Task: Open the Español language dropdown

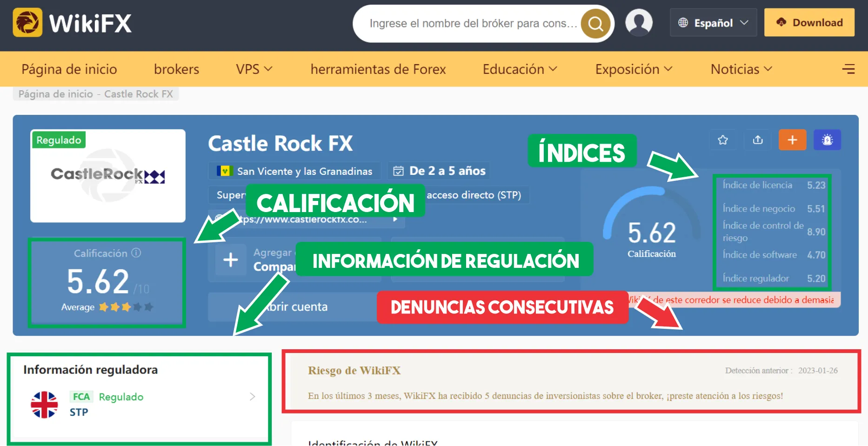Action: [713, 22]
